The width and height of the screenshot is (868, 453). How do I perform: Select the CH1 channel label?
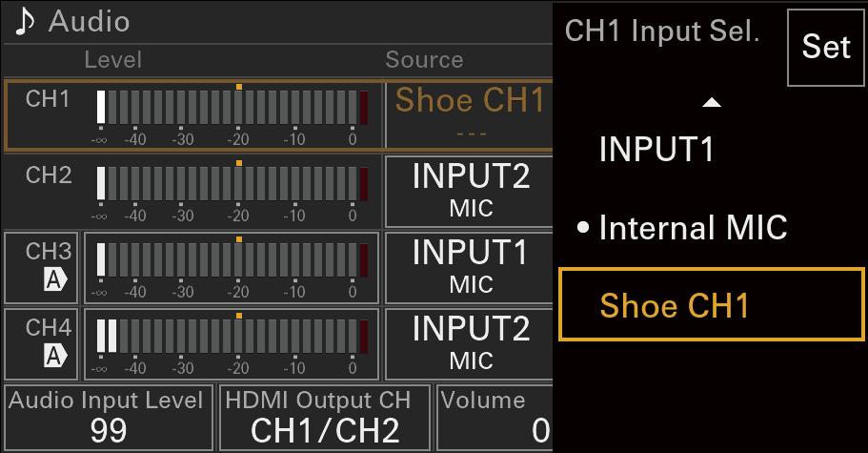click(x=48, y=99)
